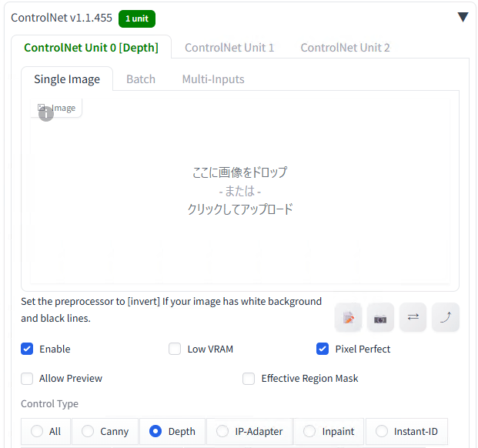Check the Allow Preview checkbox
The height and width of the screenshot is (448, 478).
(x=27, y=379)
